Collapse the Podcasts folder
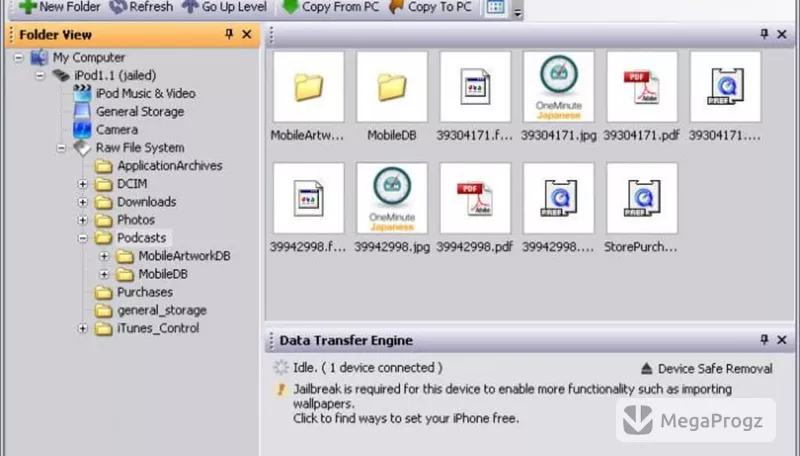 pyautogui.click(x=83, y=238)
